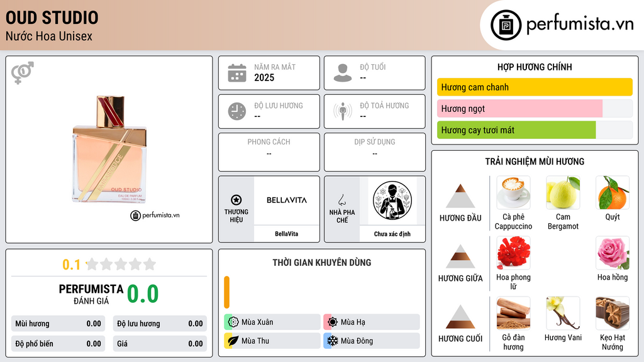The height and width of the screenshot is (362, 644).
Task: Click the Hương giữa pyramid icon
Action: point(460,256)
